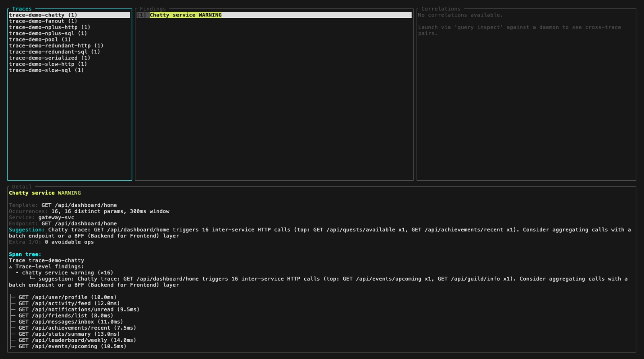644x359 pixels.
Task: Click the Suggestion label in Detail
Action: 27,230
